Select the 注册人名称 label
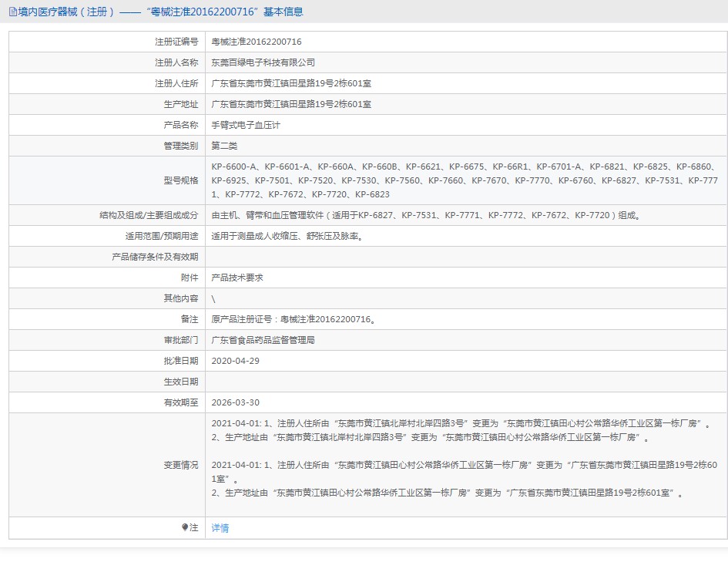 tap(176, 62)
